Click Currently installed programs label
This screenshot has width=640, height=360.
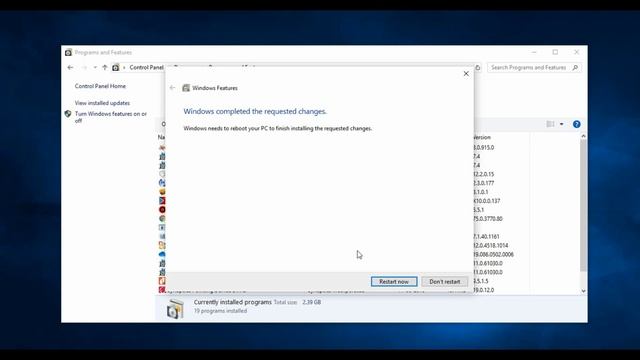point(233,302)
